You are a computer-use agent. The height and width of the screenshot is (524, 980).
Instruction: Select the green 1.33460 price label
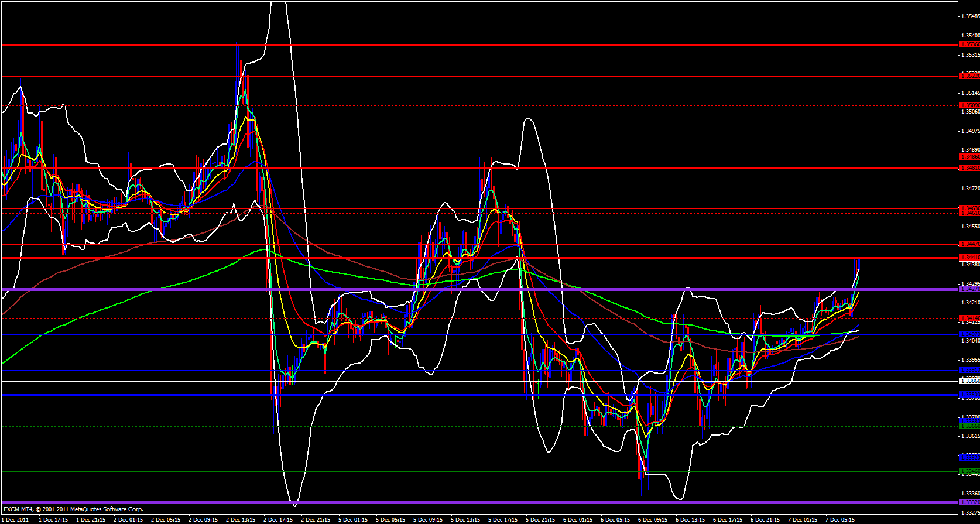969,471
